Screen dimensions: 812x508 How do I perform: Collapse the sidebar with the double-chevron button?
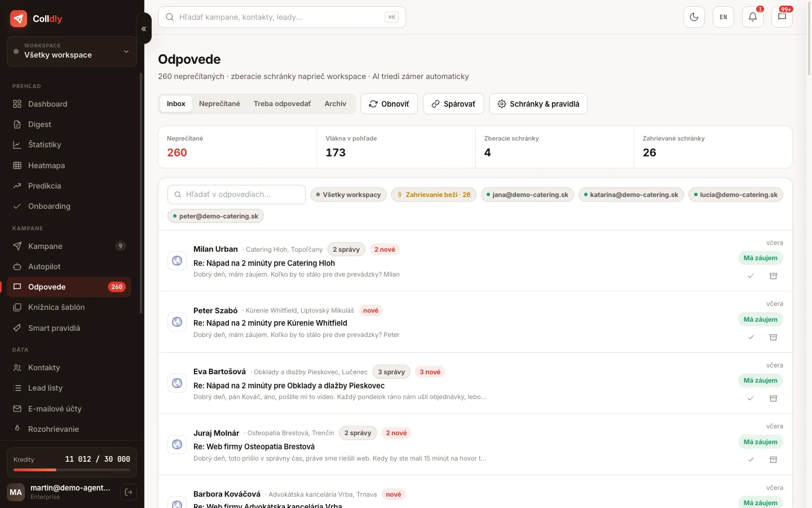point(144,28)
